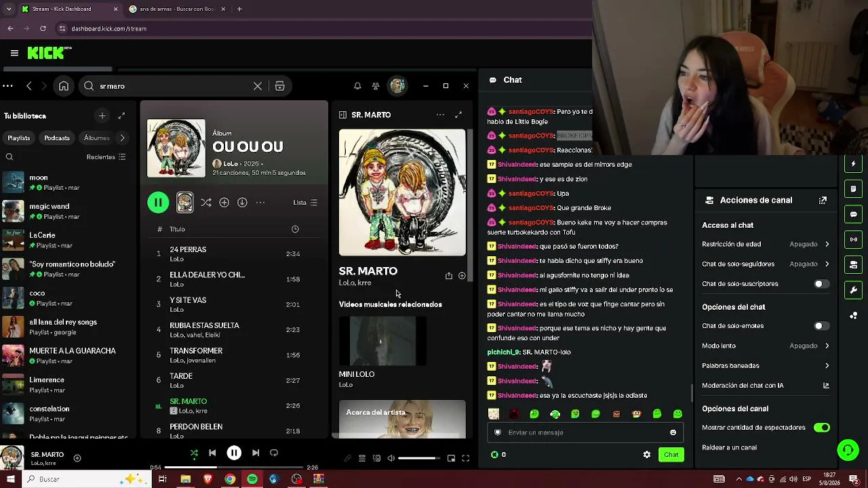Mute the Spotify volume speaker
868x488 pixels.
(x=391, y=459)
